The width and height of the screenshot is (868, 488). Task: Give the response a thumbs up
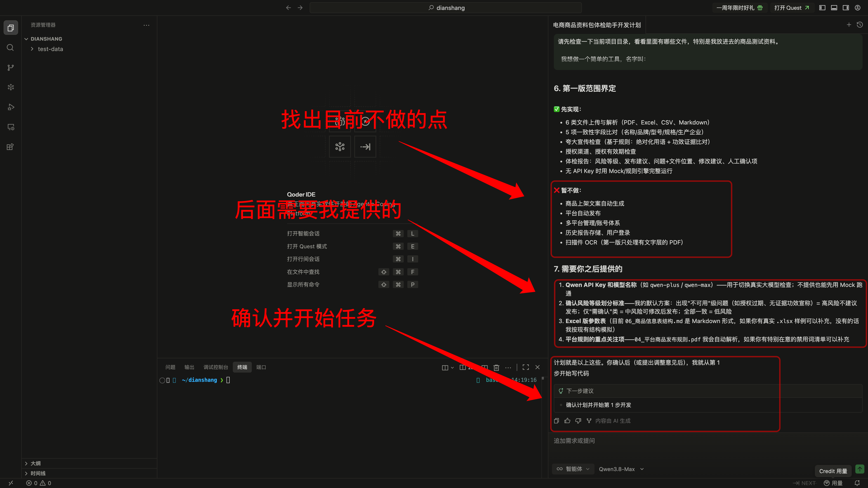point(567,421)
